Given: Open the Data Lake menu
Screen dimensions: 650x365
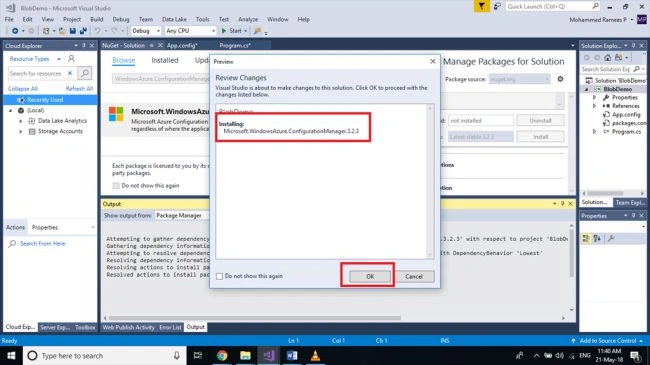Looking at the screenshot, I should point(174,19).
